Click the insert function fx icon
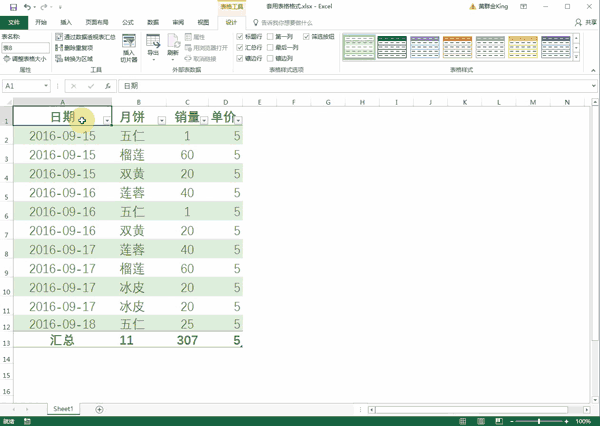This screenshot has height=426, width=600. [107, 87]
